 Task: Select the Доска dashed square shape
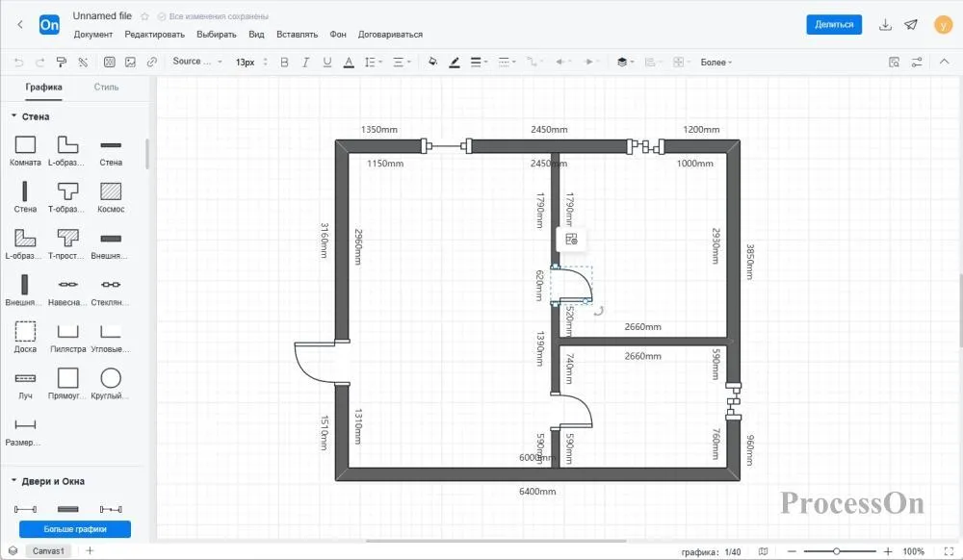25,337
